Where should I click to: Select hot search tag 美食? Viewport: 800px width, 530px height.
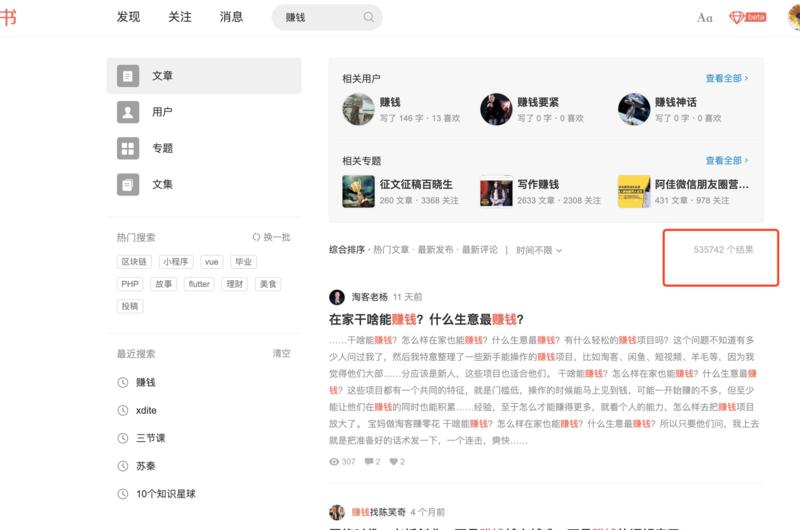point(268,284)
